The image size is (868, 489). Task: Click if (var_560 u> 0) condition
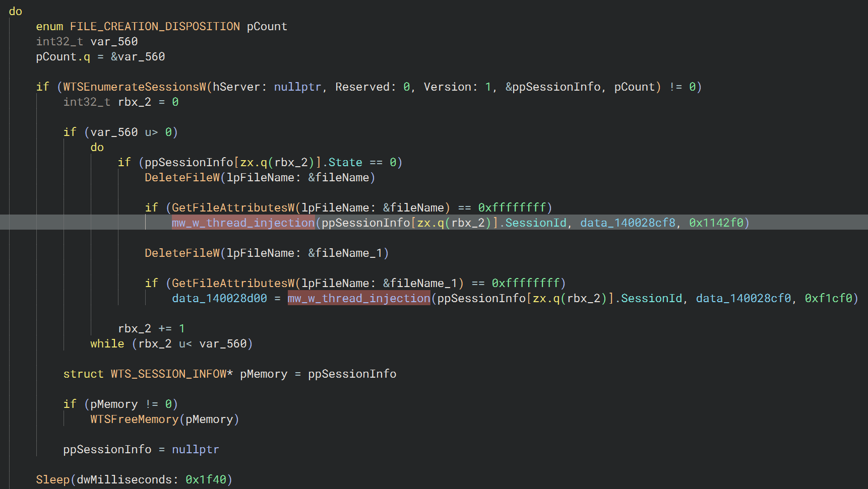pyautogui.click(x=120, y=132)
